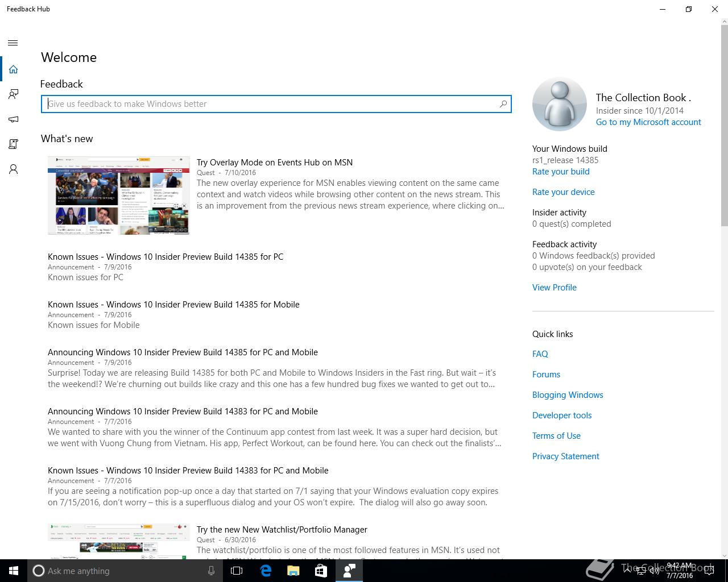The image size is (728, 582).
Task: Open Known Issues Build 14385 for Mobile
Action: pyautogui.click(x=173, y=305)
